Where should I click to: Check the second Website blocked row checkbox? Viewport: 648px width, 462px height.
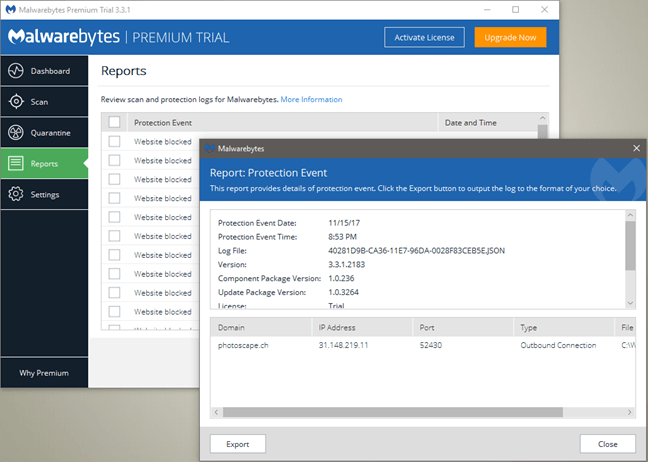click(114, 160)
